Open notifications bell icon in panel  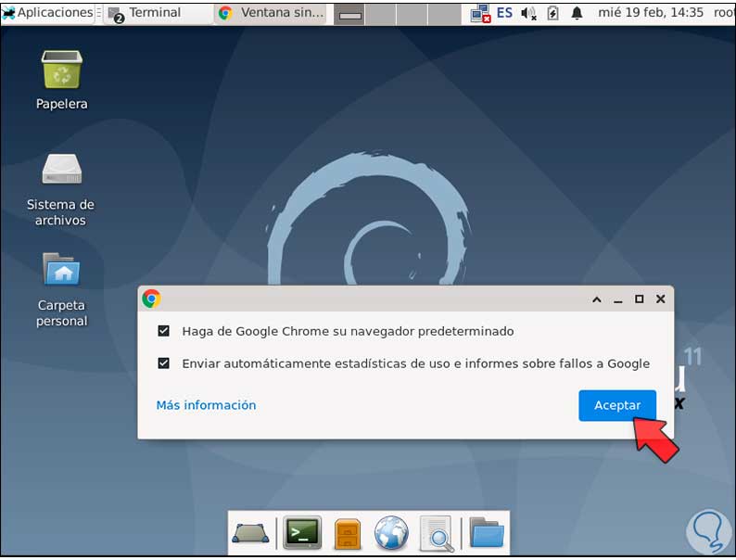point(577,13)
